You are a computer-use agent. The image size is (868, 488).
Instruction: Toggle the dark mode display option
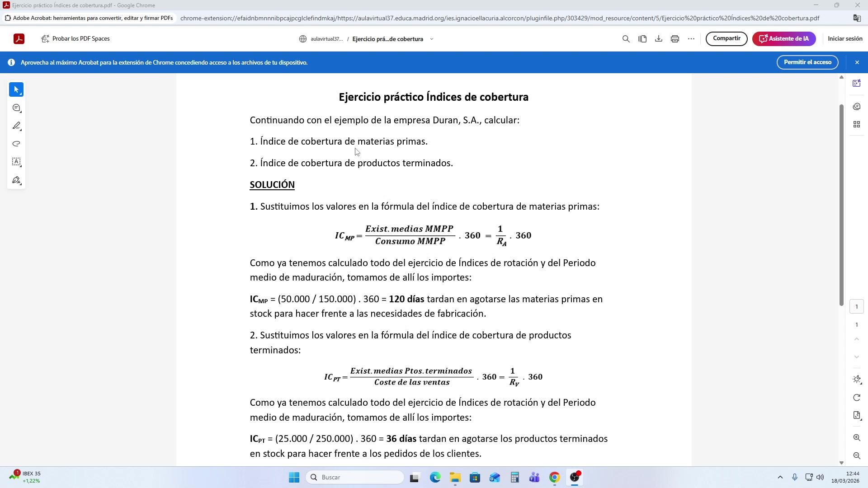point(856,380)
